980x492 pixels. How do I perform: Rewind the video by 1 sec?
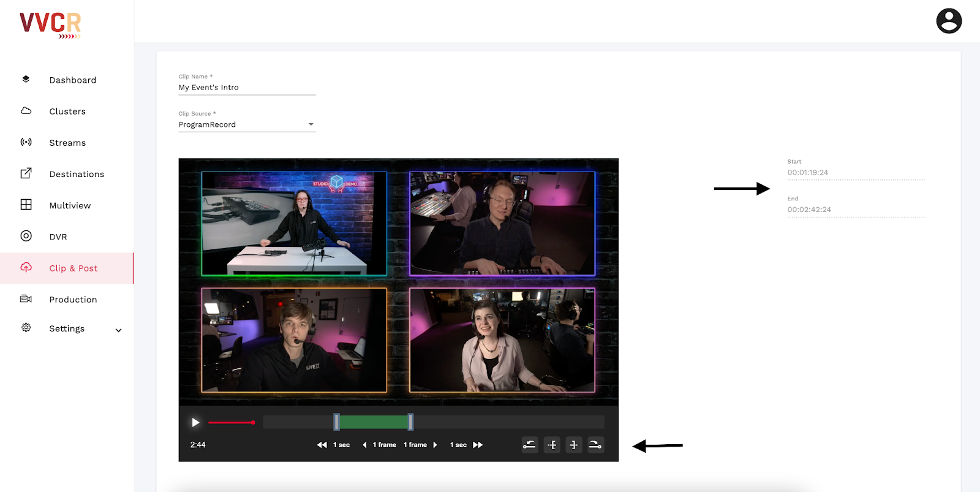(x=333, y=445)
